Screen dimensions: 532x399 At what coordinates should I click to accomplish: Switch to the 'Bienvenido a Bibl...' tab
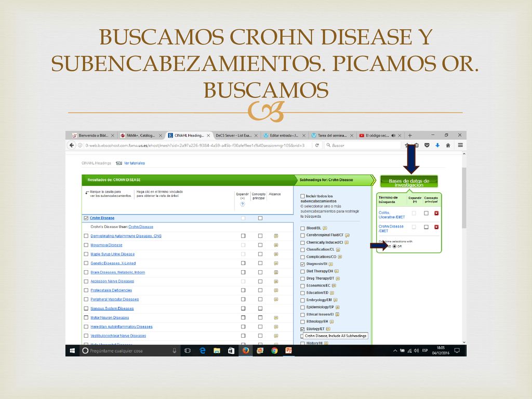coord(93,136)
